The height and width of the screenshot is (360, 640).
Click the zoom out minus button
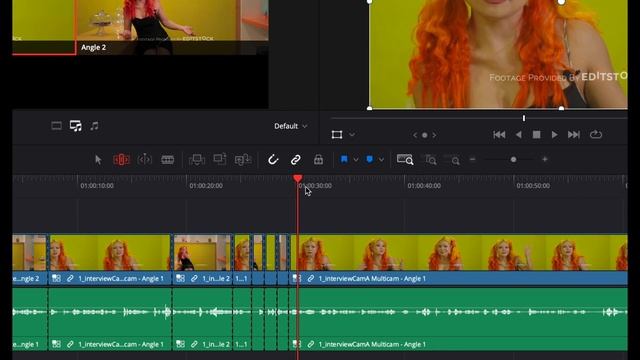[x=473, y=160]
